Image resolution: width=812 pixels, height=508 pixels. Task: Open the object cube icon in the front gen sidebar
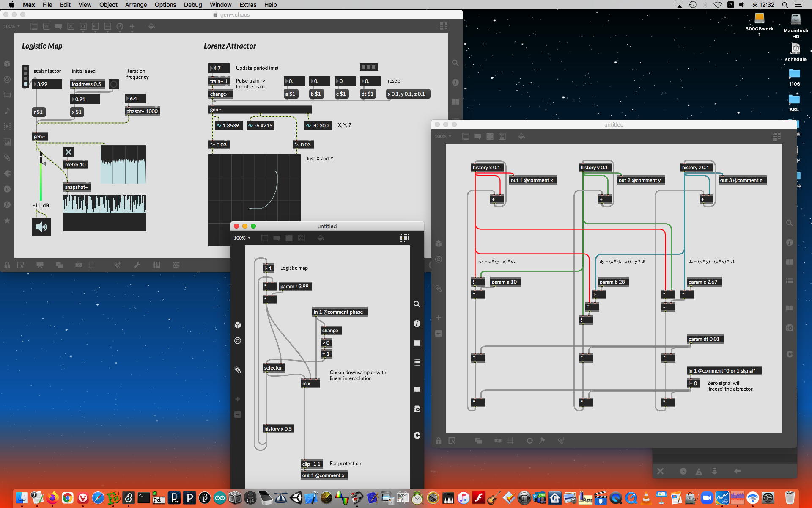[x=238, y=325]
